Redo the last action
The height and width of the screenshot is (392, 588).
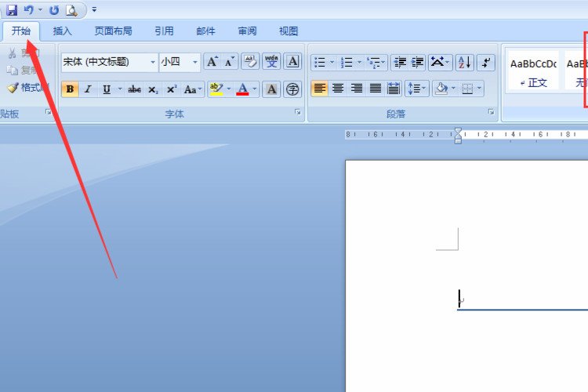(54, 10)
